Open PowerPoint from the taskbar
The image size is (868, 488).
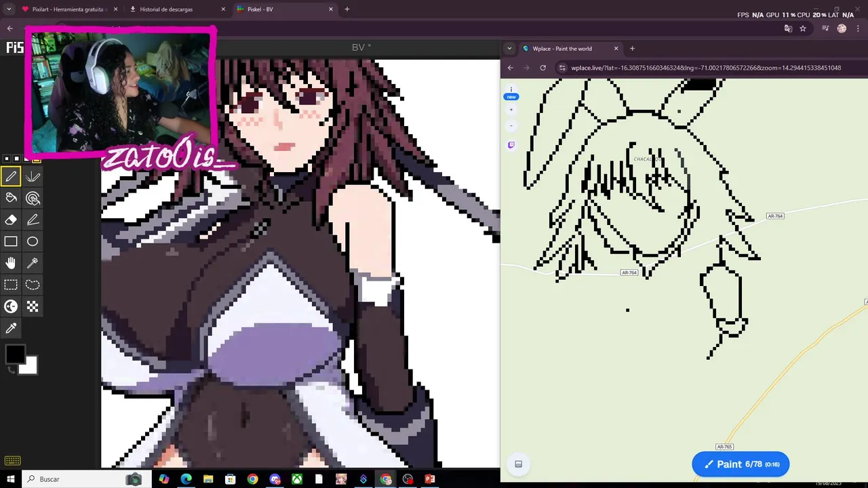[429, 479]
